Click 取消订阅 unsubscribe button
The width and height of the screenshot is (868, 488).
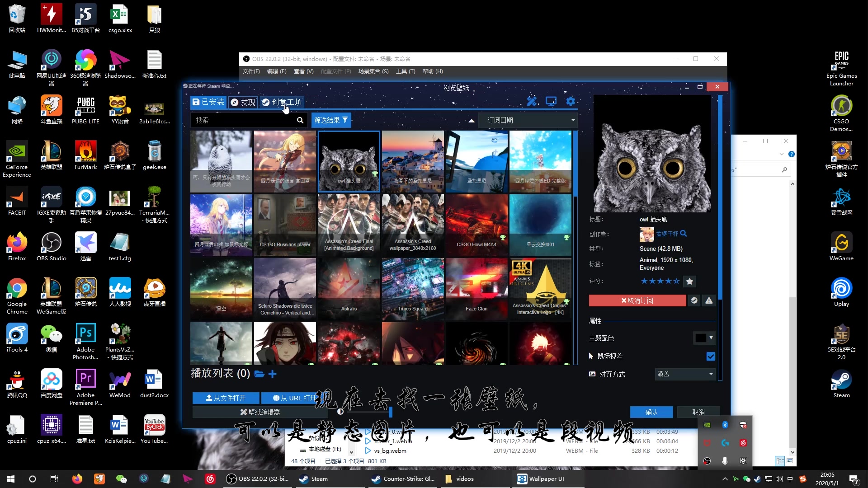coord(637,300)
